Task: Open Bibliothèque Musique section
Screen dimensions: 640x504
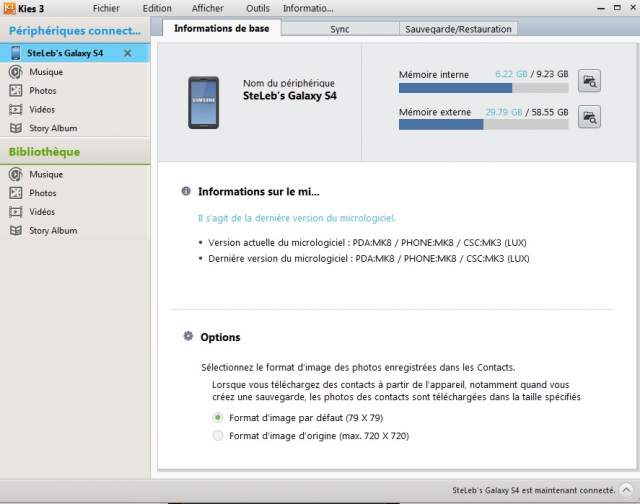Action: (45, 175)
